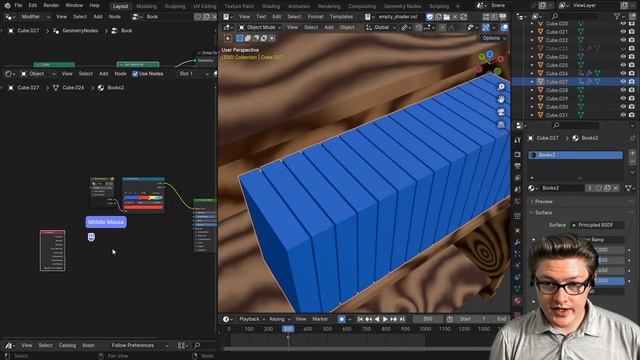640x360 pixels.
Task: Open the Slot 1 dropdown
Action: pos(193,74)
